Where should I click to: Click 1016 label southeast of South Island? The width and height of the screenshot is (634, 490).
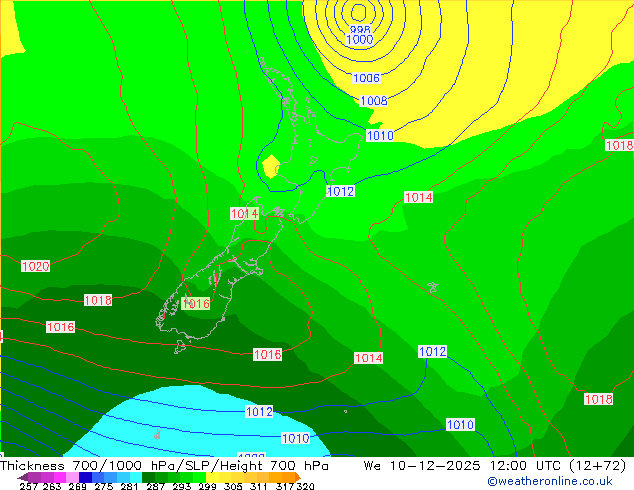coord(267,355)
